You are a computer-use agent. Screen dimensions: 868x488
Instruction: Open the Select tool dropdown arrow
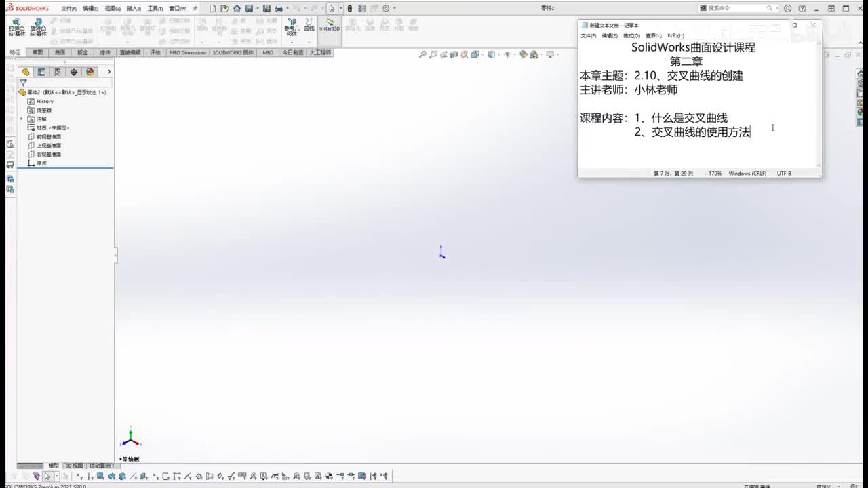pyautogui.click(x=340, y=8)
